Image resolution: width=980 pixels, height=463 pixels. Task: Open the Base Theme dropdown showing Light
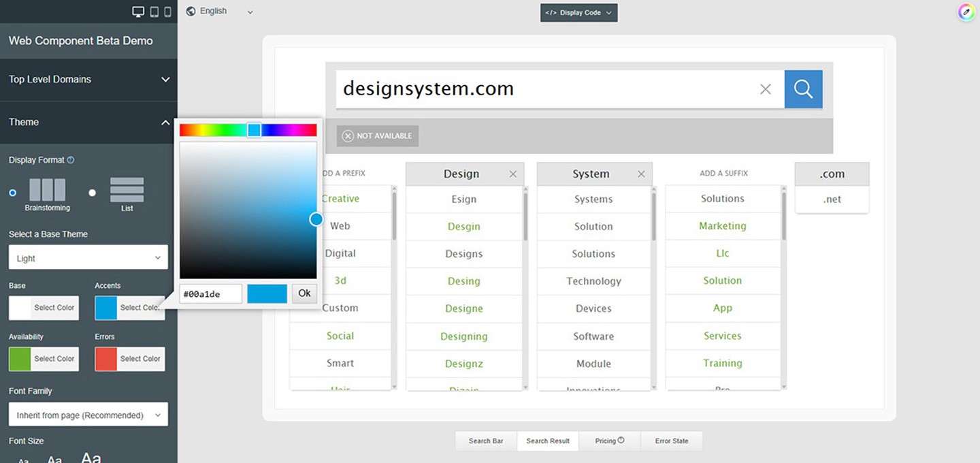click(88, 257)
